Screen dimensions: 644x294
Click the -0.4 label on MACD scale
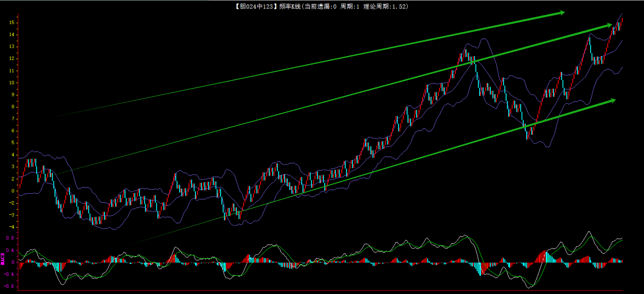pyautogui.click(x=9, y=275)
